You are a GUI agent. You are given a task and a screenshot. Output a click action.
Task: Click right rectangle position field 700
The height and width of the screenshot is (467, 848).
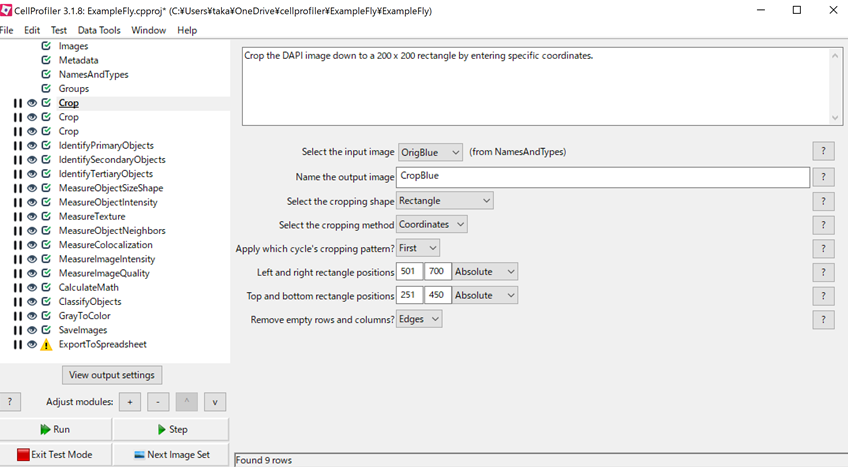pos(438,272)
